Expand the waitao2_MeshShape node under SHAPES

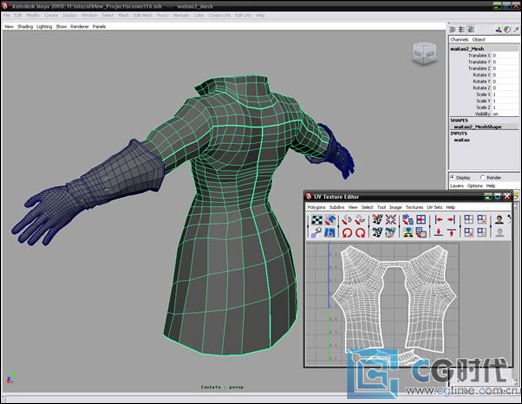click(x=478, y=127)
